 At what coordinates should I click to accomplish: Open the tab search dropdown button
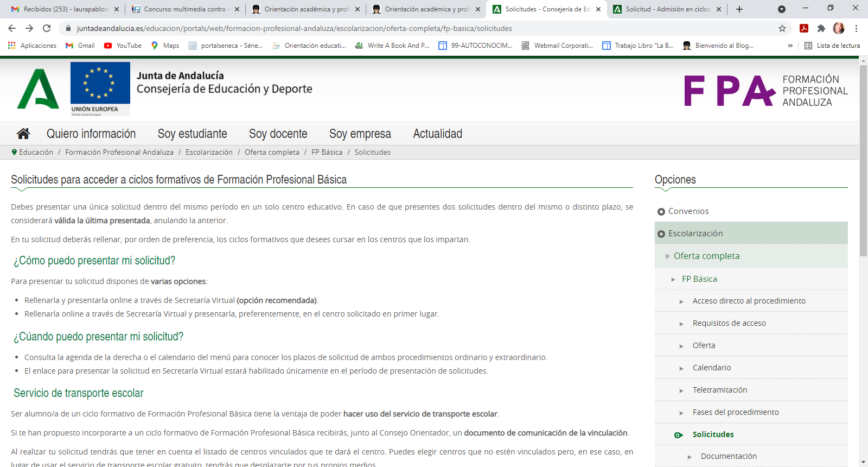click(781, 9)
